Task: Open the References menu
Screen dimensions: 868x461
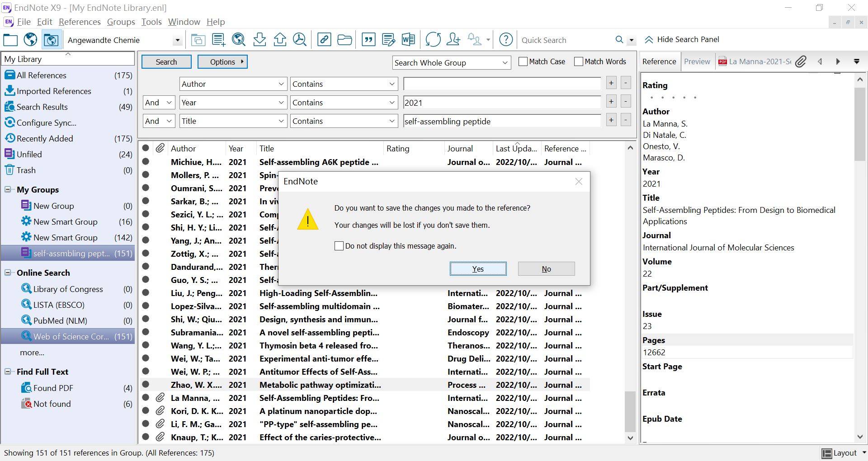Action: pyautogui.click(x=80, y=22)
